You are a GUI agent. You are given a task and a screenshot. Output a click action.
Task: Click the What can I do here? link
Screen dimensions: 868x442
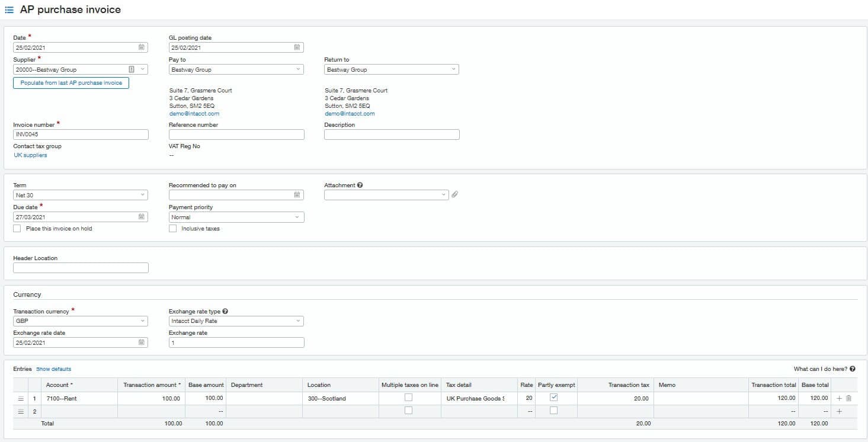pos(821,369)
